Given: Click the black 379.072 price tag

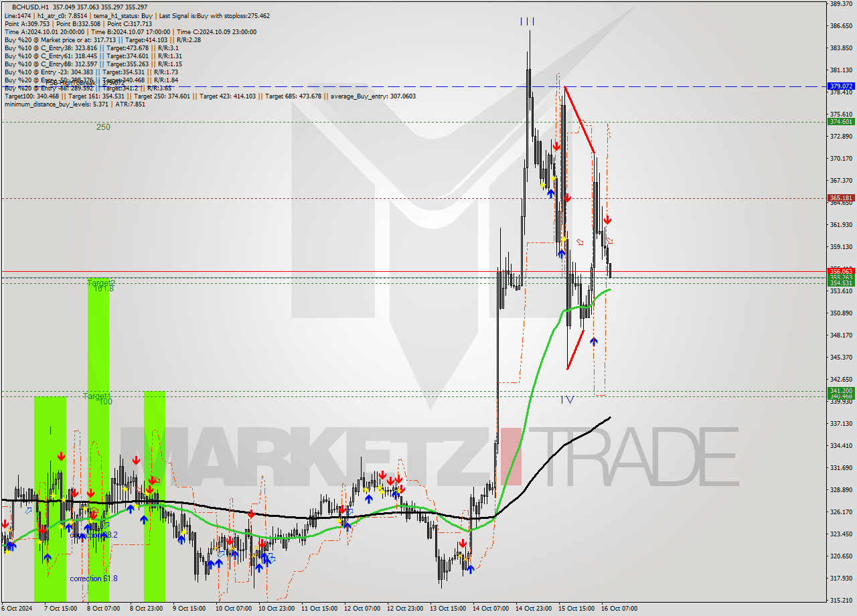Looking at the screenshot, I should click(841, 86).
